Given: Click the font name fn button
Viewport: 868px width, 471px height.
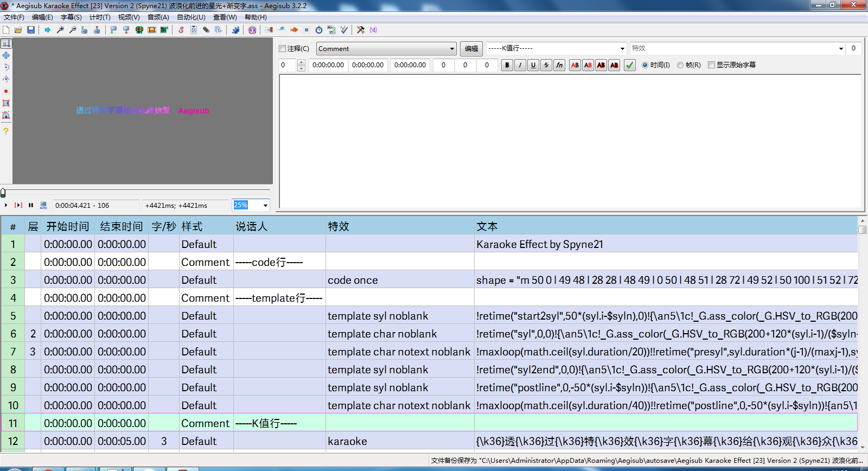Looking at the screenshot, I should tap(559, 65).
